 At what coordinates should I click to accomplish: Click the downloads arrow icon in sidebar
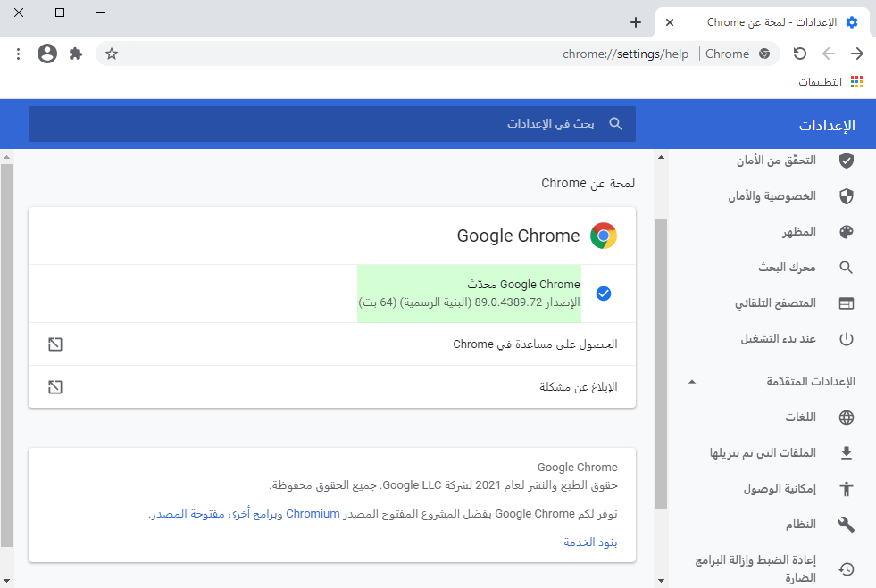pyautogui.click(x=847, y=453)
